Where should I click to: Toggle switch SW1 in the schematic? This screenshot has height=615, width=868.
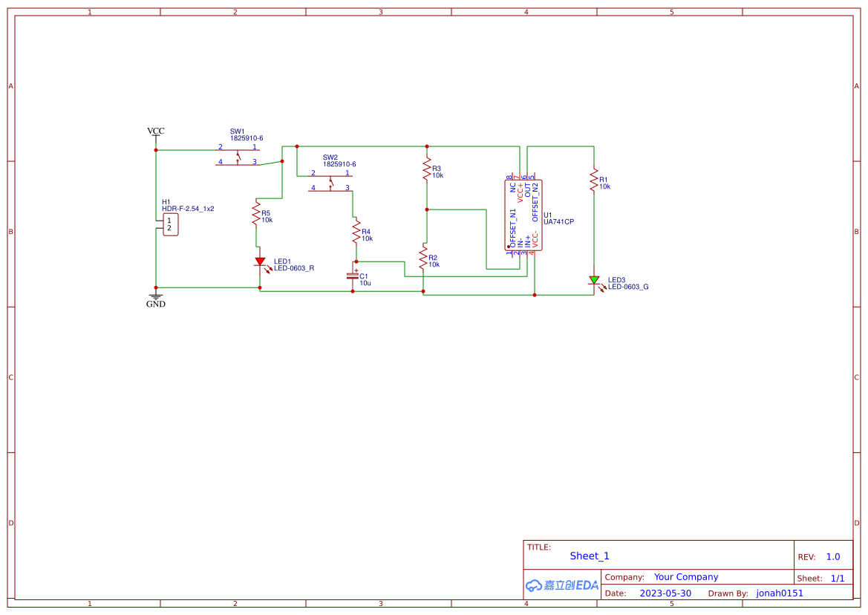(x=236, y=154)
